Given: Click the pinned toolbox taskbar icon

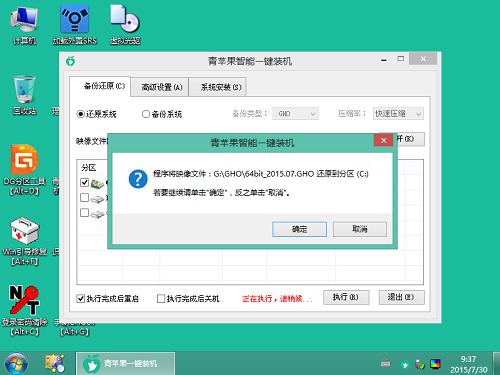Looking at the screenshot, I should pos(55,363).
